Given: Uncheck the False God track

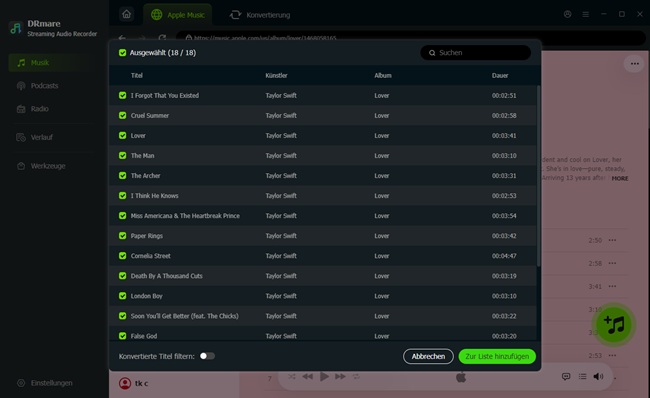Looking at the screenshot, I should pyautogui.click(x=122, y=336).
